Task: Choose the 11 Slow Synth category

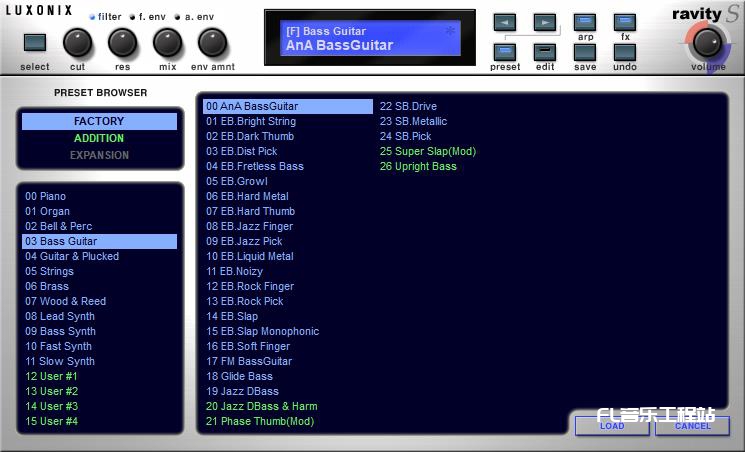Action: tap(99, 361)
